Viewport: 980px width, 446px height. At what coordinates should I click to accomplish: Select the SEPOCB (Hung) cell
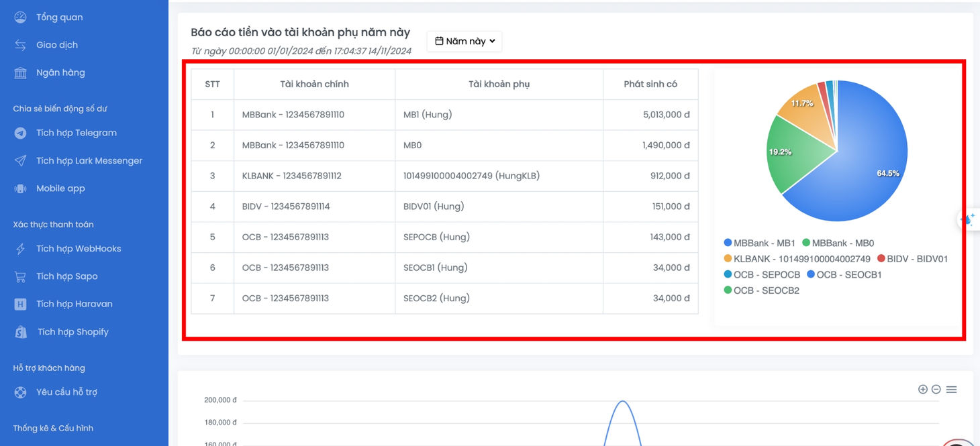coord(499,237)
